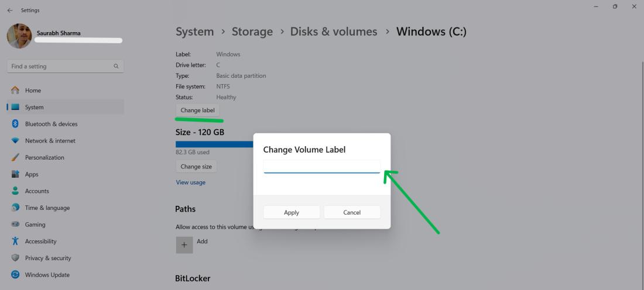Go back with the Settings back arrow
This screenshot has width=644, height=290.
(9, 10)
